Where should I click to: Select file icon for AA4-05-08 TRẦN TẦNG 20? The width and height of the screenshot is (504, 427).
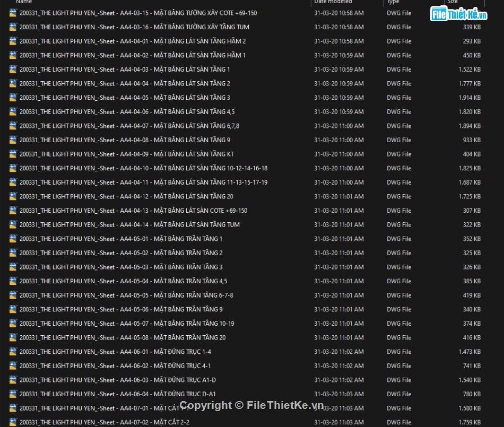pos(13,337)
